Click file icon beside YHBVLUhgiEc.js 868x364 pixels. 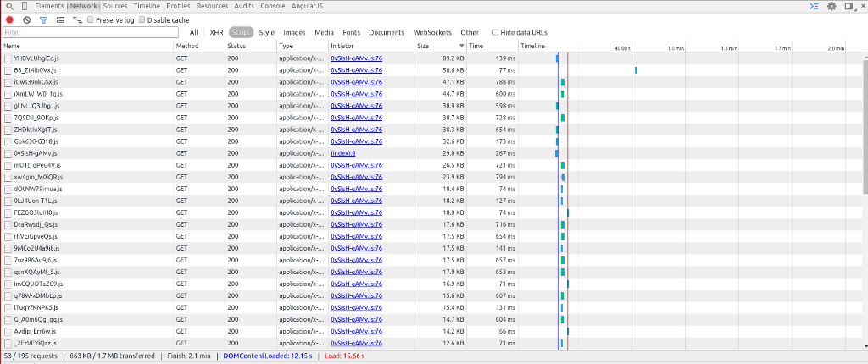pos(8,58)
